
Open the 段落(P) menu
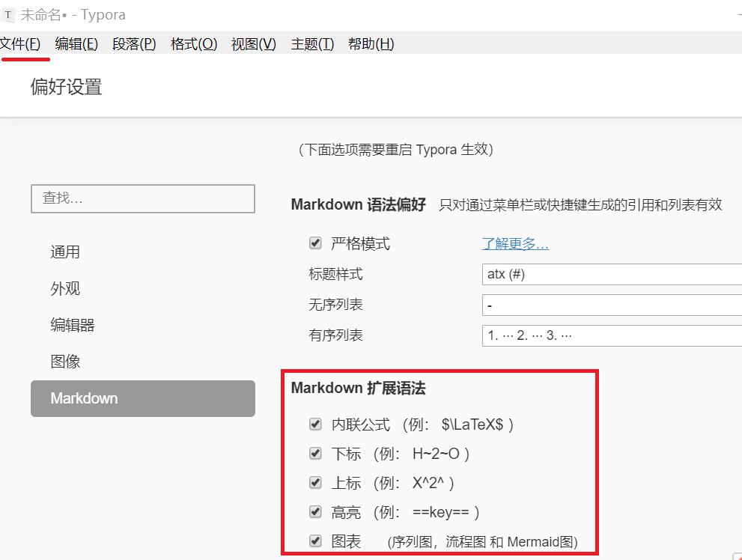pyautogui.click(x=134, y=44)
